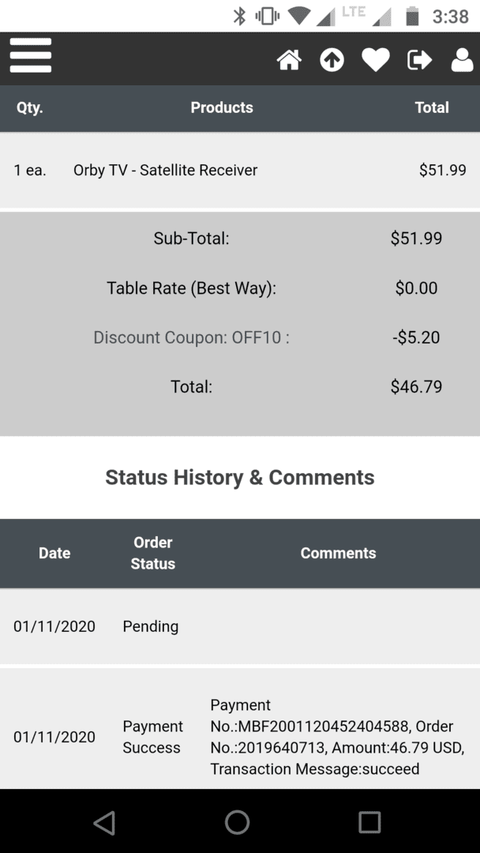The height and width of the screenshot is (853, 480).
Task: Open account via person icon
Action: (x=462, y=60)
